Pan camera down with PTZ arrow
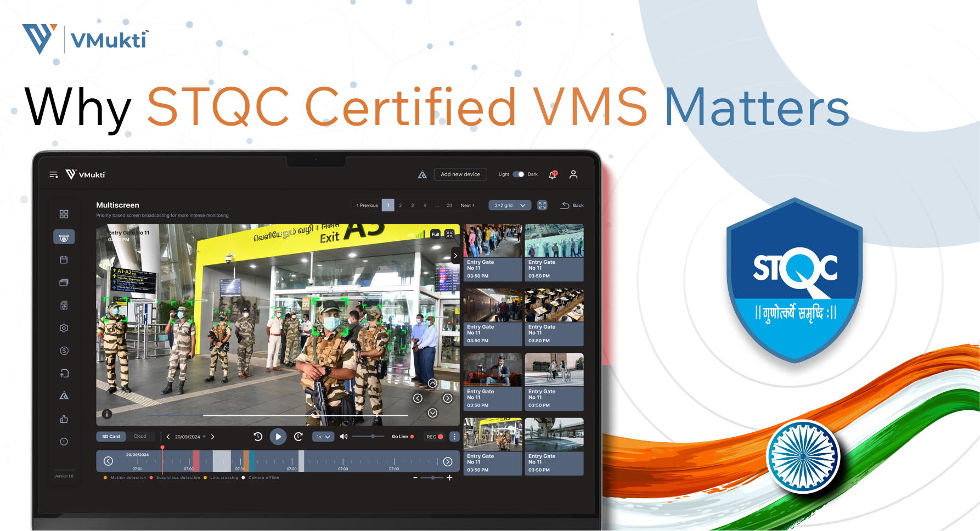Viewport: 980px width, 531px height. pos(432,413)
